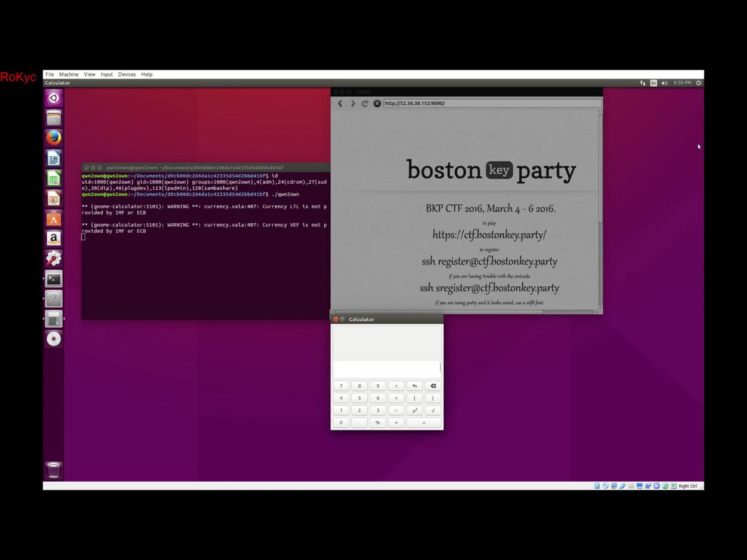
Task: Open the network indicator in the top panel
Action: (643, 83)
